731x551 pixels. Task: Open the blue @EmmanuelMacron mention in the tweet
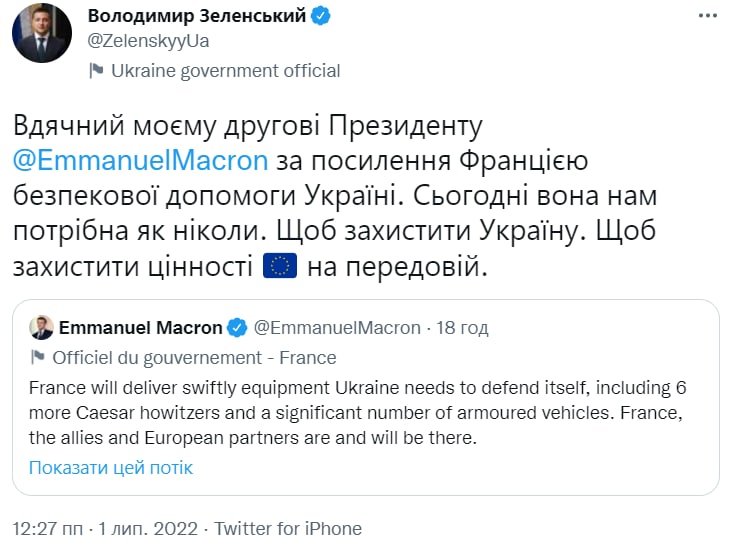coord(141,160)
